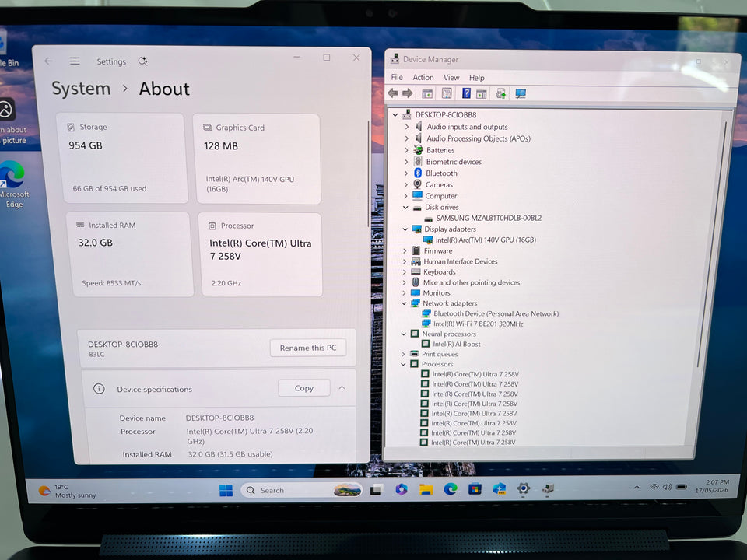Click the info icon beside Device specifications

(x=99, y=389)
